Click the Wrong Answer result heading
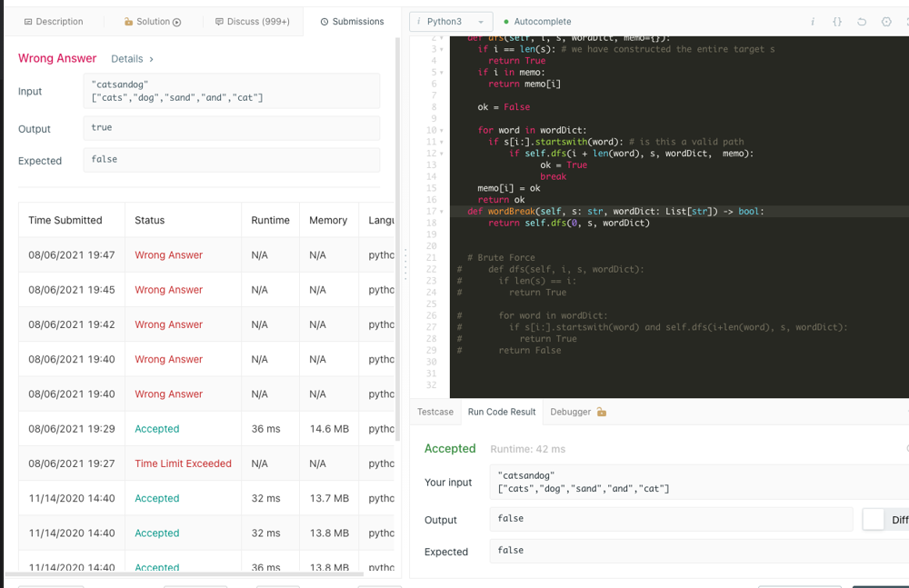The height and width of the screenshot is (588, 909). point(57,58)
